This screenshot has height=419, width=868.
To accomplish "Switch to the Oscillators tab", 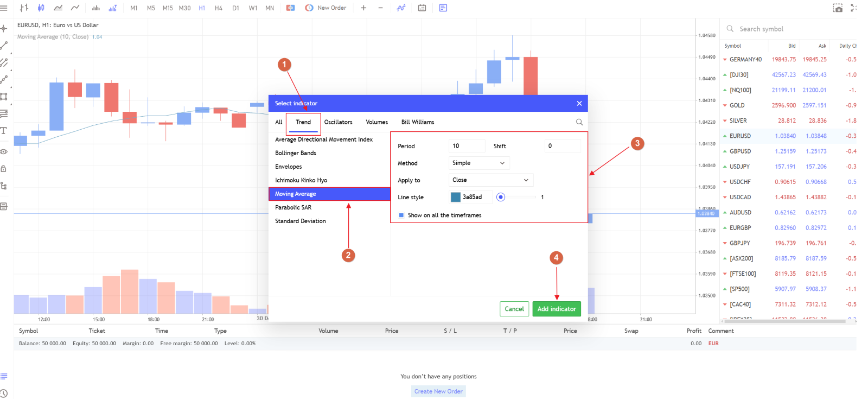I will click(339, 122).
